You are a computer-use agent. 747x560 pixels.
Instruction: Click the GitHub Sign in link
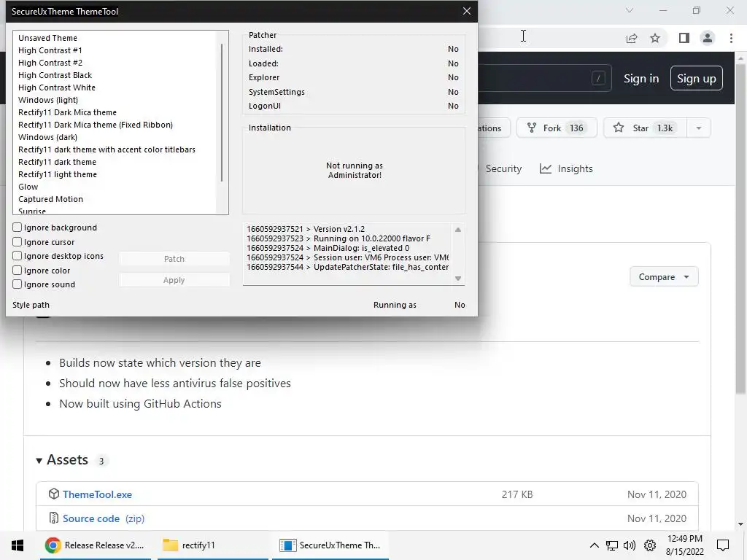pos(641,79)
